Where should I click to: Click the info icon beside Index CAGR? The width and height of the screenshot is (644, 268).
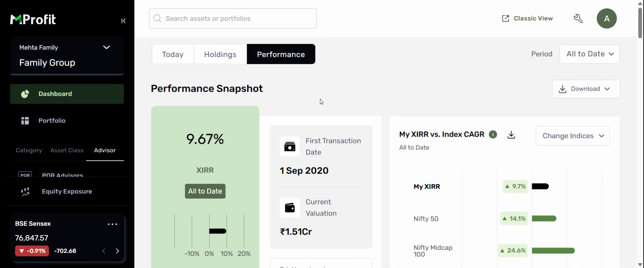coord(493,135)
